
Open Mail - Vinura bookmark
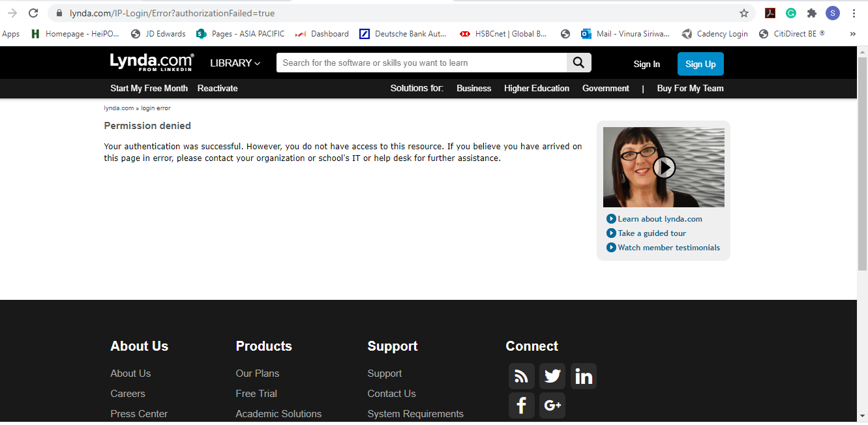pyautogui.click(x=625, y=34)
